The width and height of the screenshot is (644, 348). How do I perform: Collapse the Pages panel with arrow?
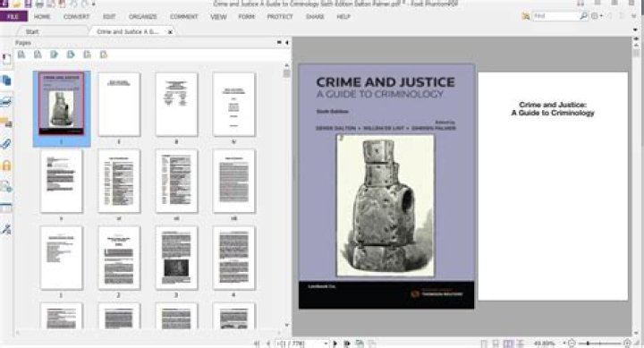pos(287,42)
